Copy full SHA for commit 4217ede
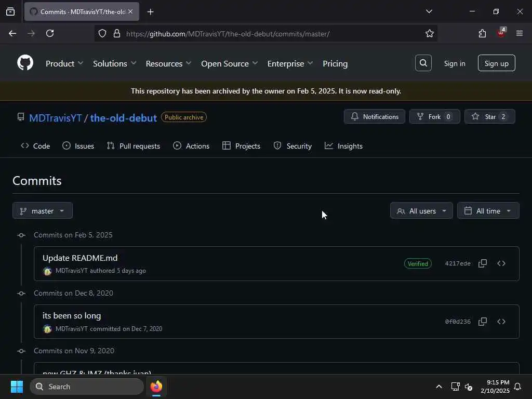The height and width of the screenshot is (399, 532). coord(483,263)
